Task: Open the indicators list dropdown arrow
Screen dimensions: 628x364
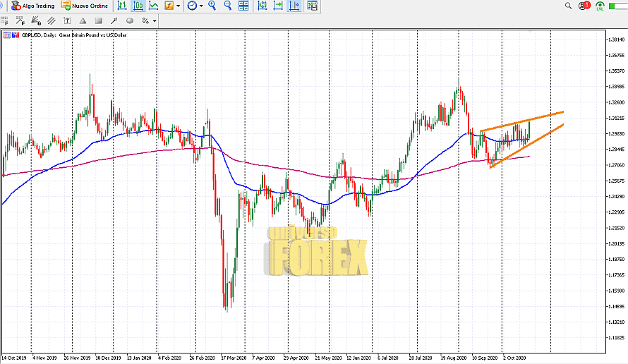Action: (177, 6)
